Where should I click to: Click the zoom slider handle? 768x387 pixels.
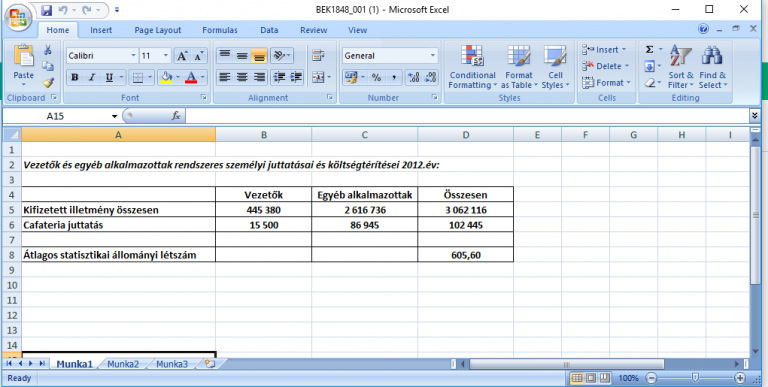(x=695, y=378)
